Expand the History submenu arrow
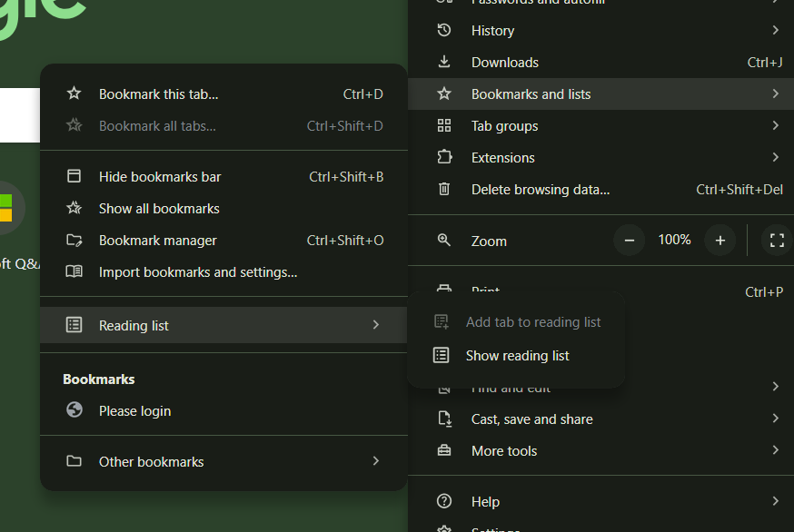This screenshot has height=532, width=794. tap(775, 30)
